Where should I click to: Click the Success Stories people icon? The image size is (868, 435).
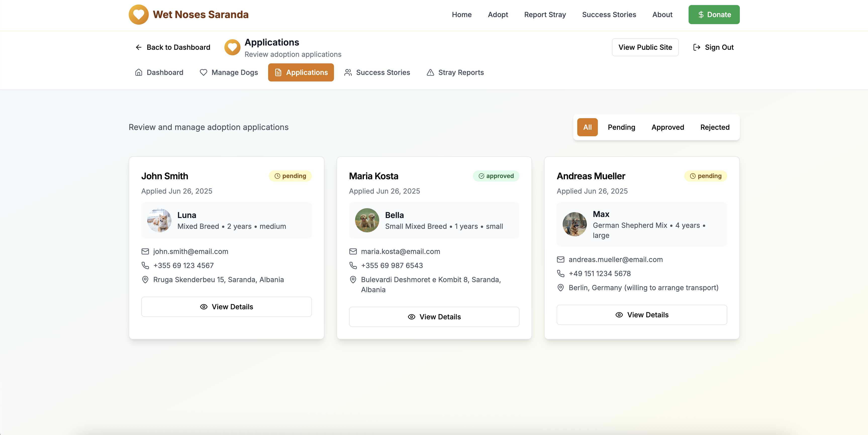(348, 72)
